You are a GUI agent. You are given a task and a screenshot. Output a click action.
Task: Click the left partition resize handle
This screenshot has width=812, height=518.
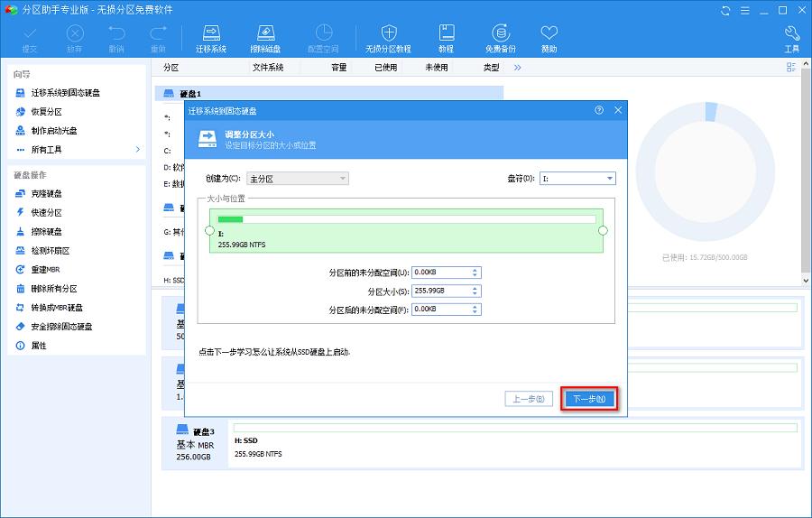(209, 230)
